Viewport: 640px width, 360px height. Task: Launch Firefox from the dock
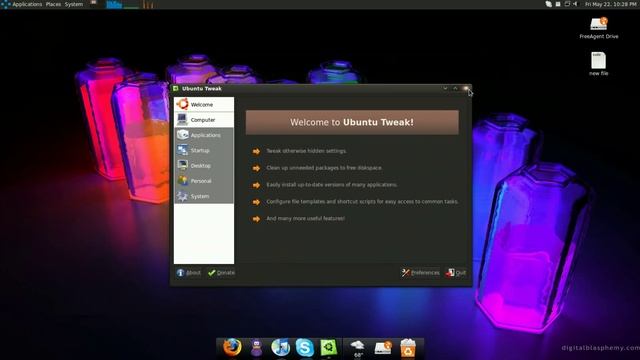coord(232,348)
